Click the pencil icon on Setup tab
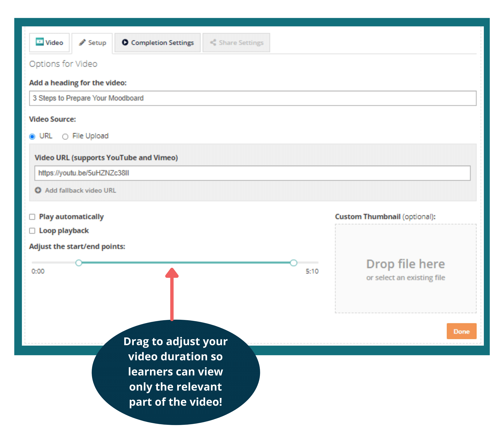Screen dimensions: 504x437 point(82,42)
